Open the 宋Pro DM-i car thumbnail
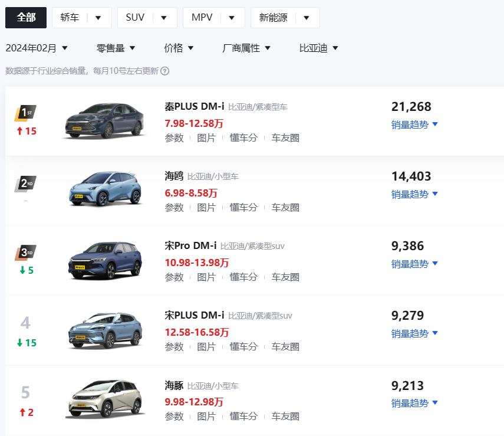This screenshot has width=504, height=436. [x=105, y=260]
